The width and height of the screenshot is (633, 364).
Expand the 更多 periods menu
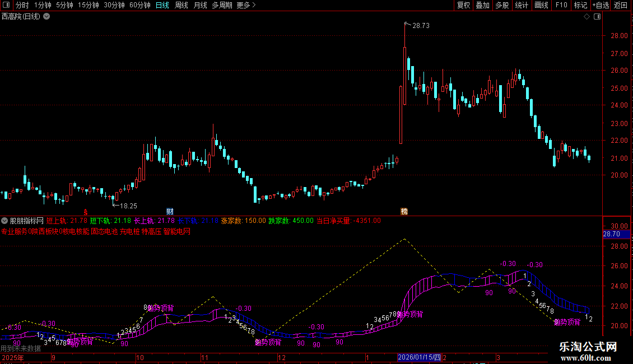click(246, 5)
